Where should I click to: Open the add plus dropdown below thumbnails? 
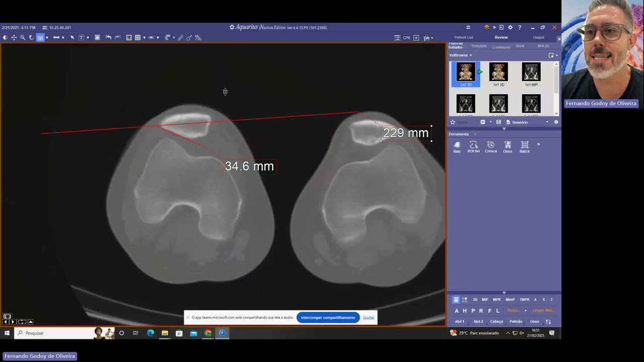(x=491, y=122)
